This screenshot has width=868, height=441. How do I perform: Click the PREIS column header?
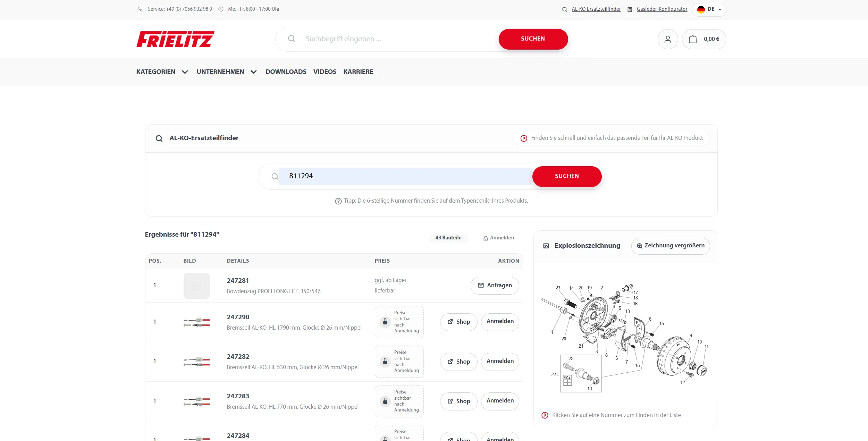coord(382,261)
